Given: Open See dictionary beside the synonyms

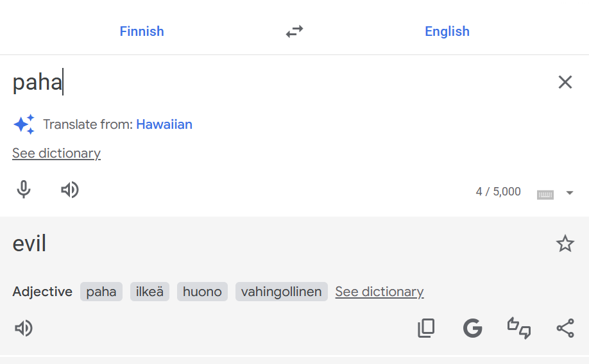Looking at the screenshot, I should (379, 292).
